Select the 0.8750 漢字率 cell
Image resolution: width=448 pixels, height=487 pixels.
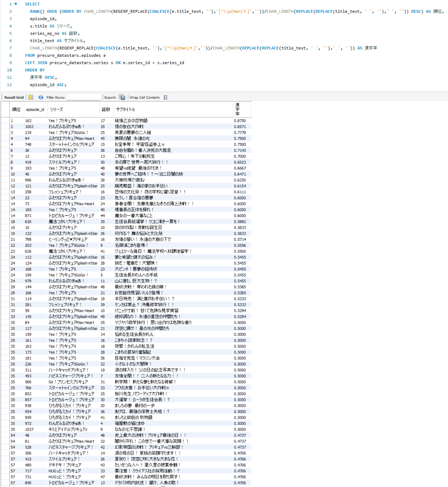240,121
